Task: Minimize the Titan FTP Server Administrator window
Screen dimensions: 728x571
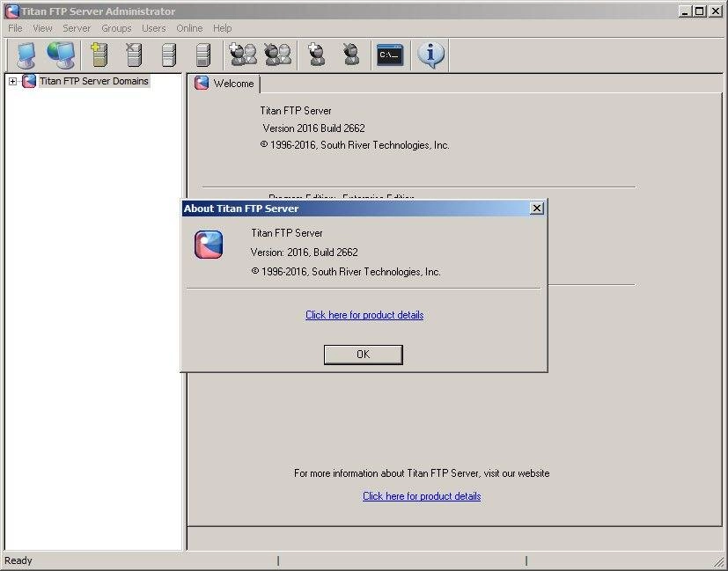Action: (x=685, y=11)
